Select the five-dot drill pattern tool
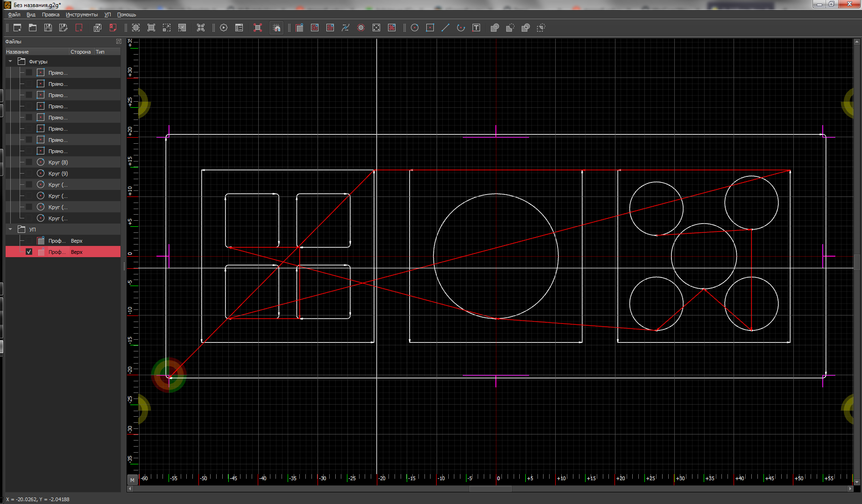Viewport: 862px width, 504px height. pyautogui.click(x=376, y=28)
